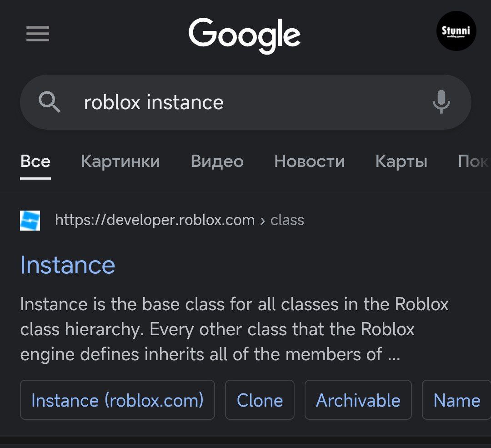Viewport: 491px width, 448px height.
Task: Open the developer.roblox.com URL breadcrumb
Action: [180, 220]
